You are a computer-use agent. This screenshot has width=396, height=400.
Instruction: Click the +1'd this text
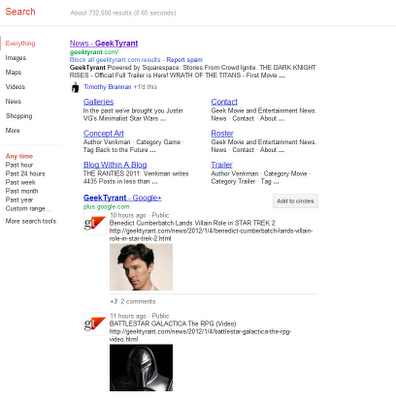point(145,87)
